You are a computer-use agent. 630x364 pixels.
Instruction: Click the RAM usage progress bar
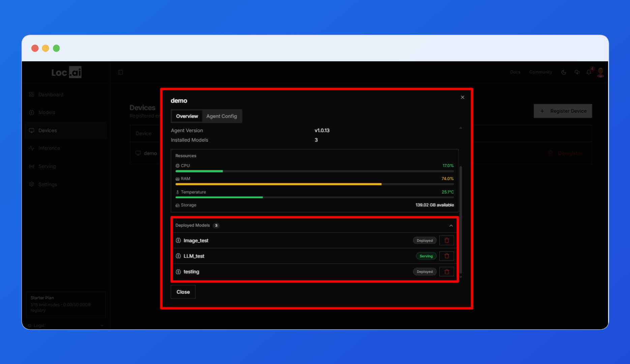click(x=314, y=184)
